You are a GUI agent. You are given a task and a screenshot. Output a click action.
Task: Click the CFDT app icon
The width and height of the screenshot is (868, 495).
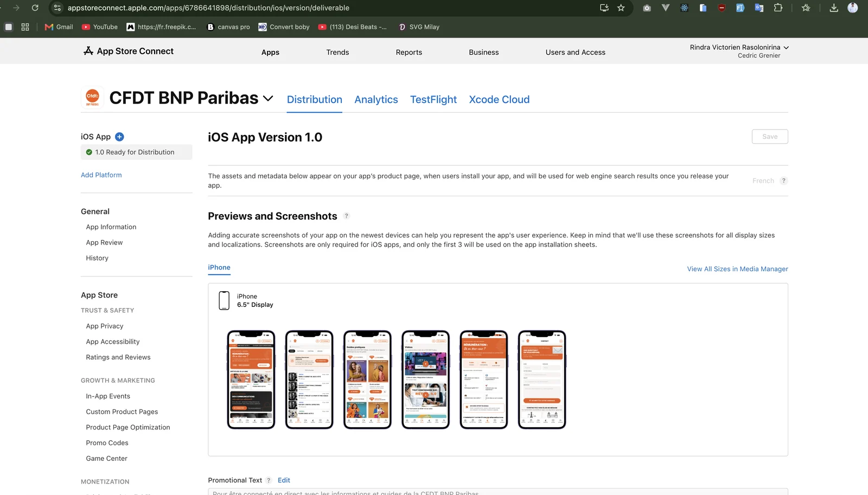click(93, 98)
